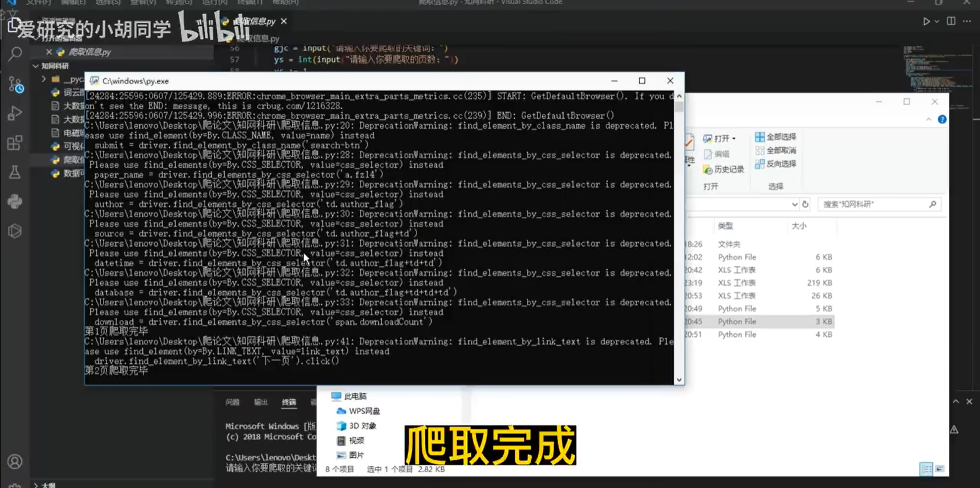The height and width of the screenshot is (488, 980).
Task: Select the highlighted 3 KB Python File row
Action: click(x=759, y=322)
